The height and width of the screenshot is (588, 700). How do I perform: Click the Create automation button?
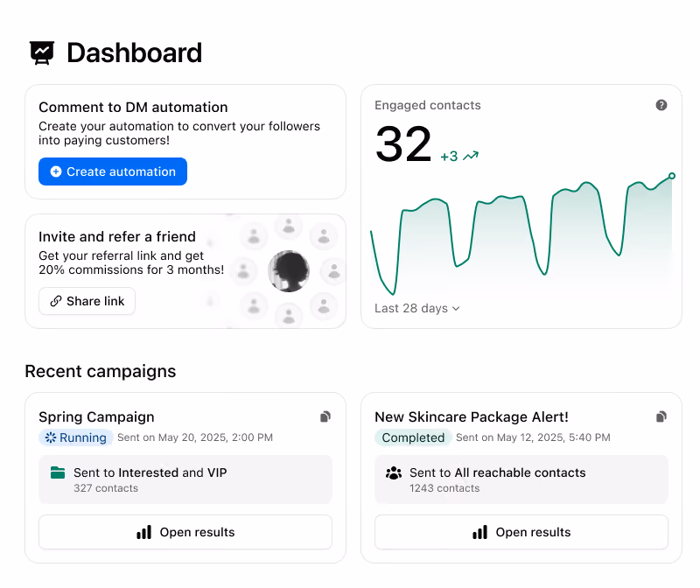pos(113,171)
